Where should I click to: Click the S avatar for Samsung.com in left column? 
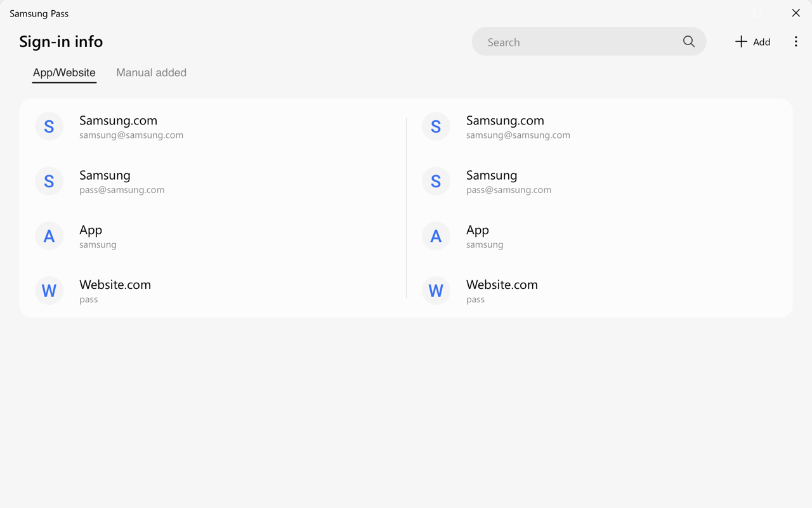pyautogui.click(x=49, y=126)
